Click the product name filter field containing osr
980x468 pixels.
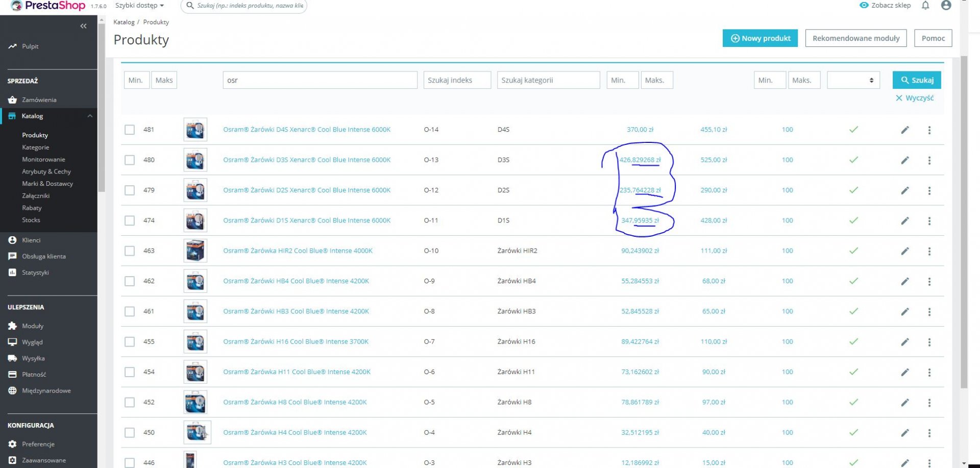(320, 80)
